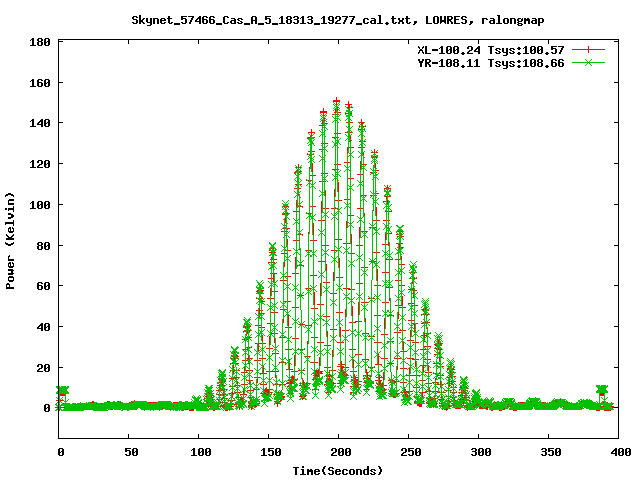Select the XL-100.24 Tsys:100.57 legend label
The image size is (640, 480).
(491, 50)
